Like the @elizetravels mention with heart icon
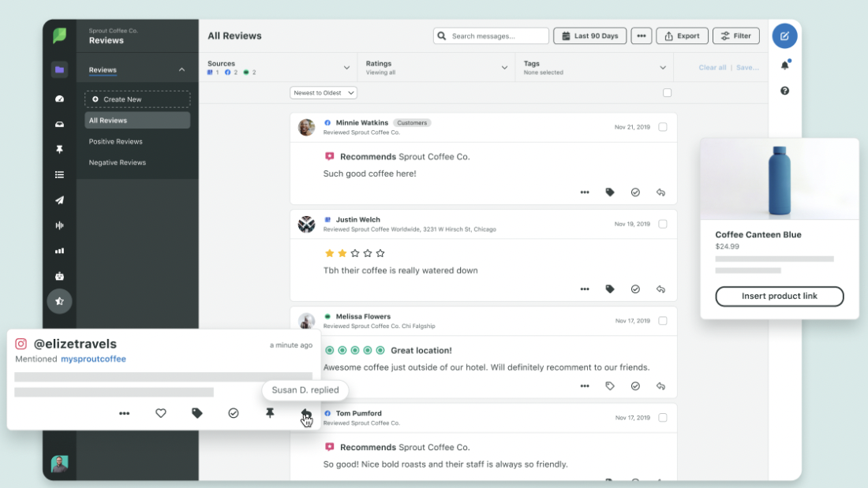The image size is (868, 488). click(161, 413)
